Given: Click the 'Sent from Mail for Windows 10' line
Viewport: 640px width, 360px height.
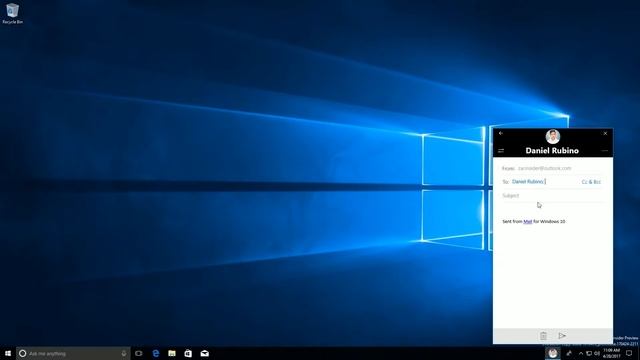Looking at the screenshot, I should click(533, 221).
